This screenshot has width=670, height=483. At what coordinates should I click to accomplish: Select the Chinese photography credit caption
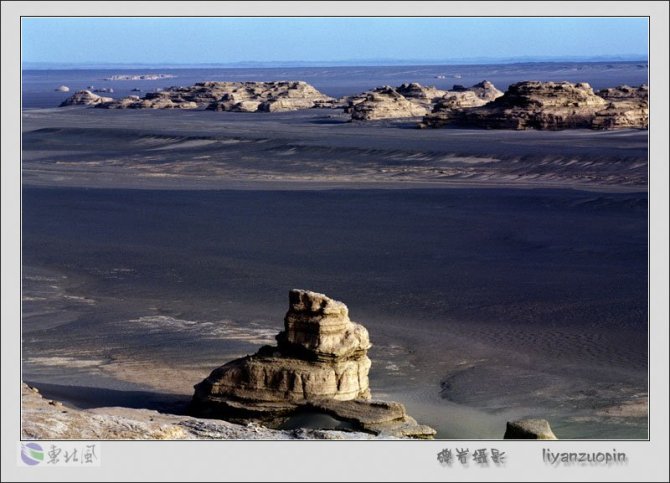(x=471, y=457)
